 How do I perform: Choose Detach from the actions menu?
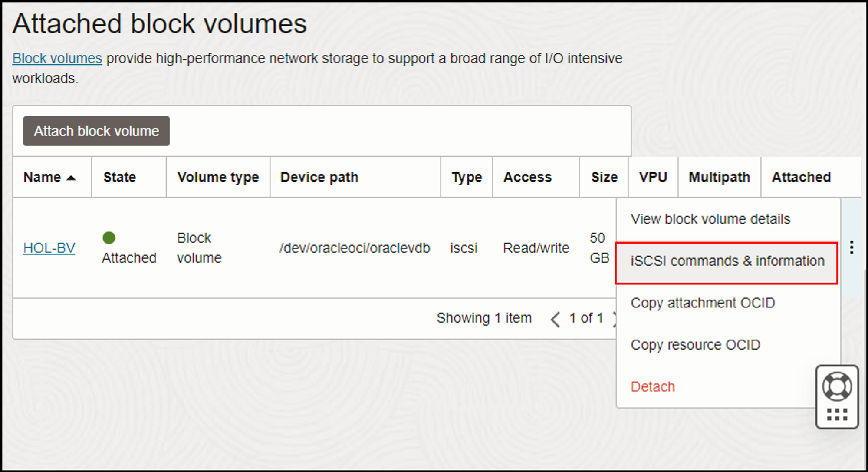click(x=652, y=387)
